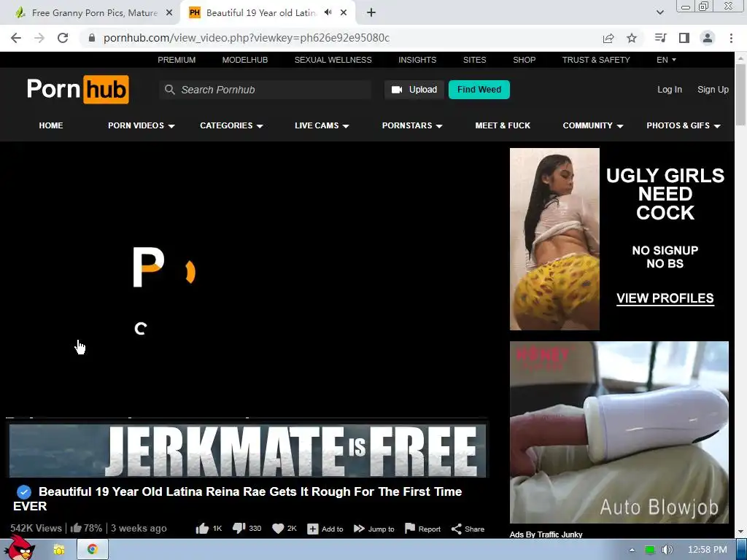Screen dimensions: 747x560
Task: Click the 12:58 PM clock
Action: coord(708,550)
